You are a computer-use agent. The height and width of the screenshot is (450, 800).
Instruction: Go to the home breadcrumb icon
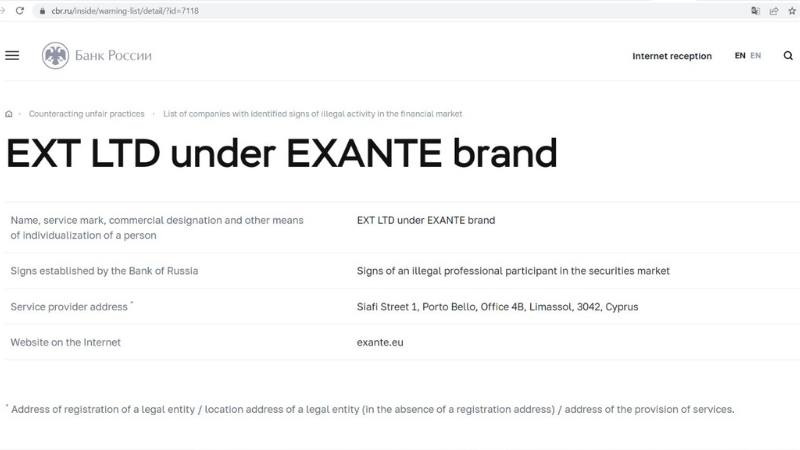[x=9, y=114]
